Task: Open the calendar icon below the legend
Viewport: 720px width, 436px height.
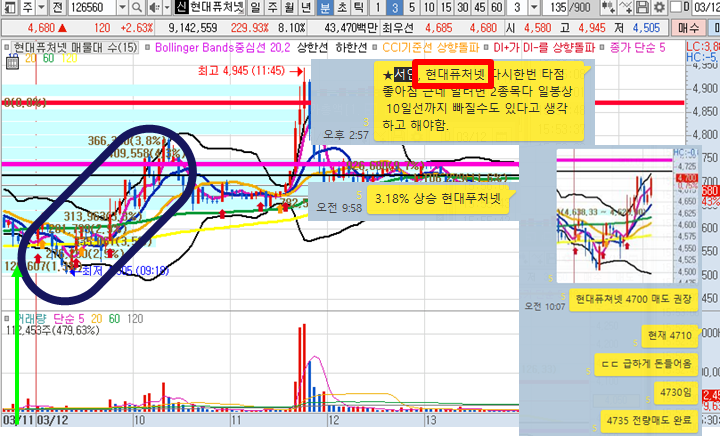Action: (x=12, y=62)
